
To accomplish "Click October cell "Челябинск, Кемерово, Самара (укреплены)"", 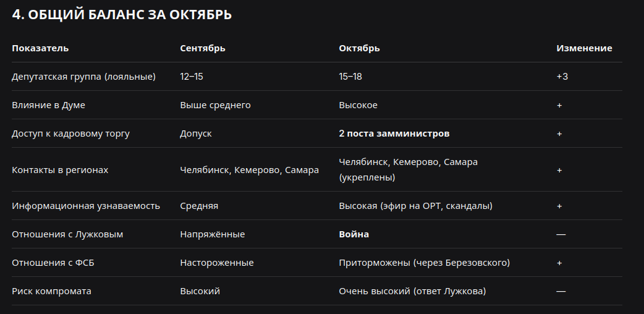I will (409, 169).
